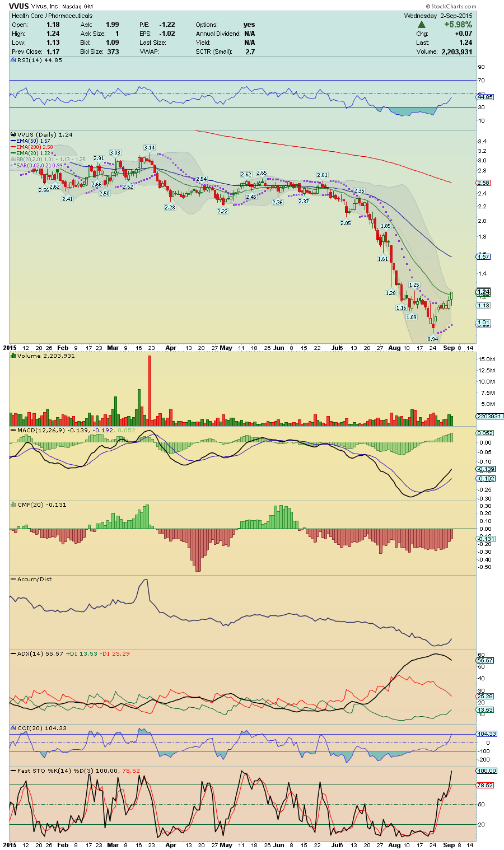Viewport: 504px width, 850px height.
Task: Click the company name Vivus, Inc.
Action: click(45, 7)
